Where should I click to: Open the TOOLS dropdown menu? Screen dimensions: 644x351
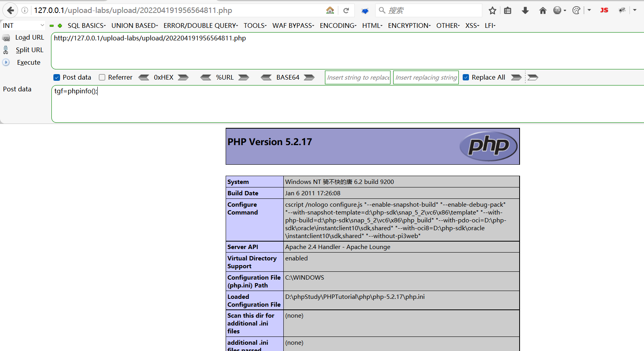(255, 25)
